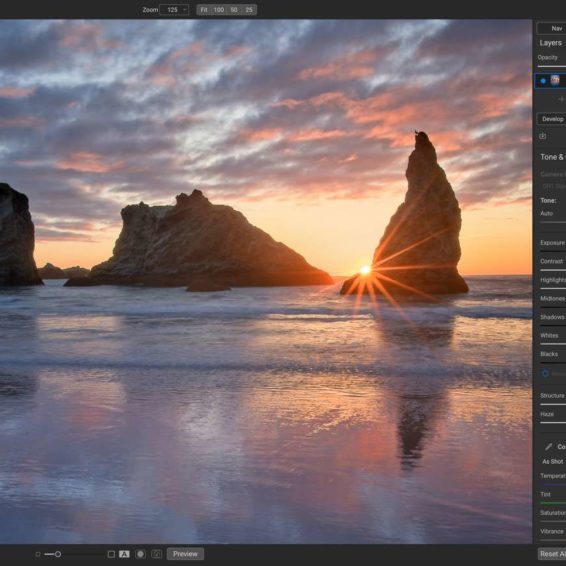Image resolution: width=566 pixels, height=566 pixels.
Task: Click the save preset icon below Develop
Action: pos(542,136)
